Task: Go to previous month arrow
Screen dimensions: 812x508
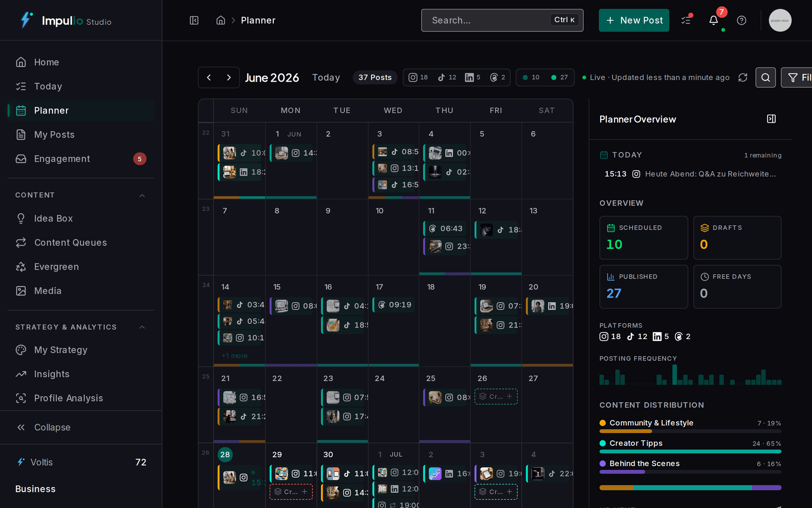Action: coord(209,77)
